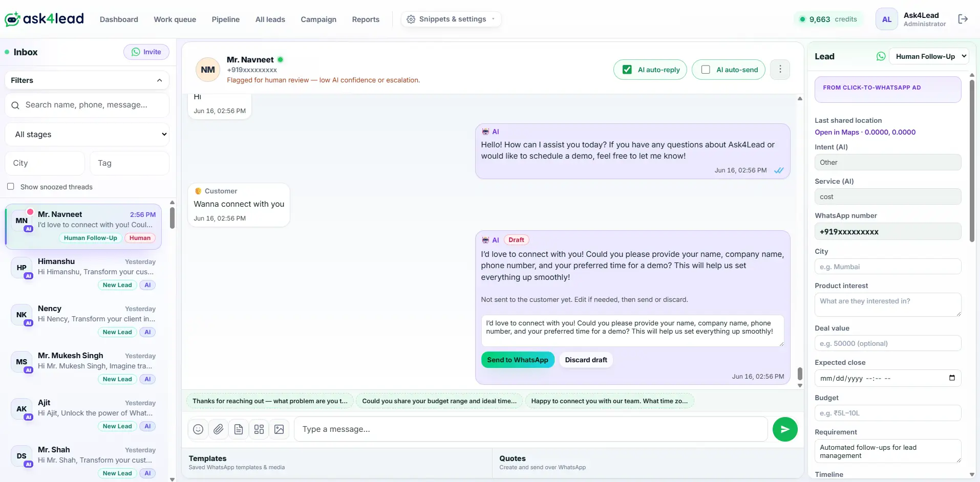This screenshot has width=980, height=482.
Task: Click the gear icon in Snippets & settings
Action: click(411, 19)
